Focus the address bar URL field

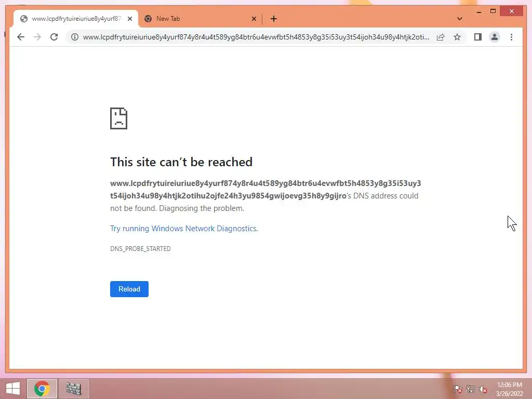coord(256,37)
